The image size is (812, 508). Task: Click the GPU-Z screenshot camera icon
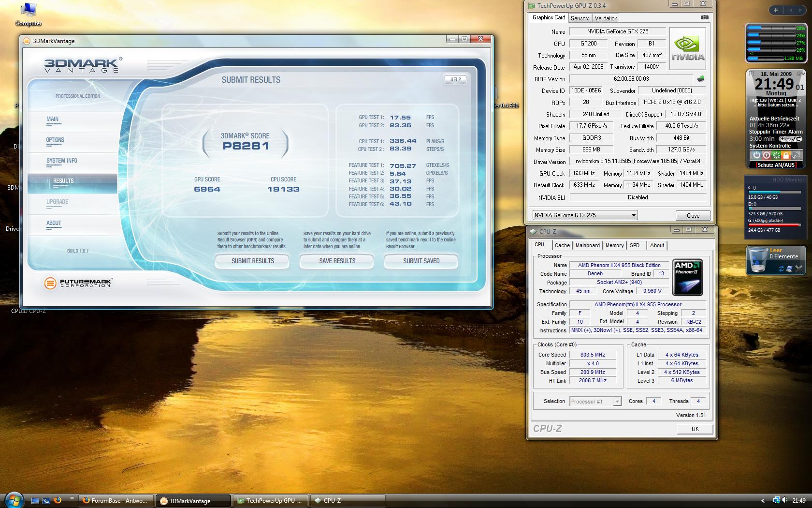tap(704, 17)
